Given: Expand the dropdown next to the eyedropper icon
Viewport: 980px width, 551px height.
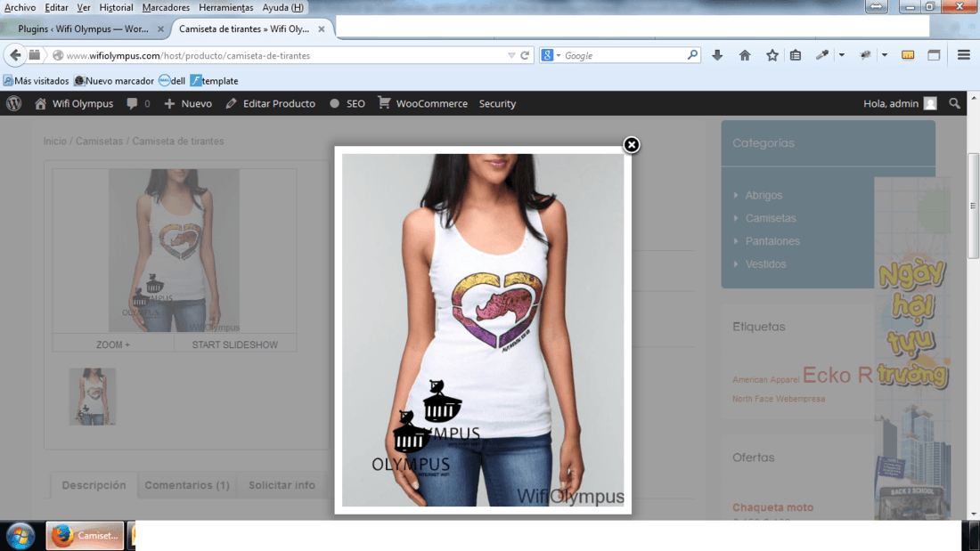Looking at the screenshot, I should (x=841, y=55).
